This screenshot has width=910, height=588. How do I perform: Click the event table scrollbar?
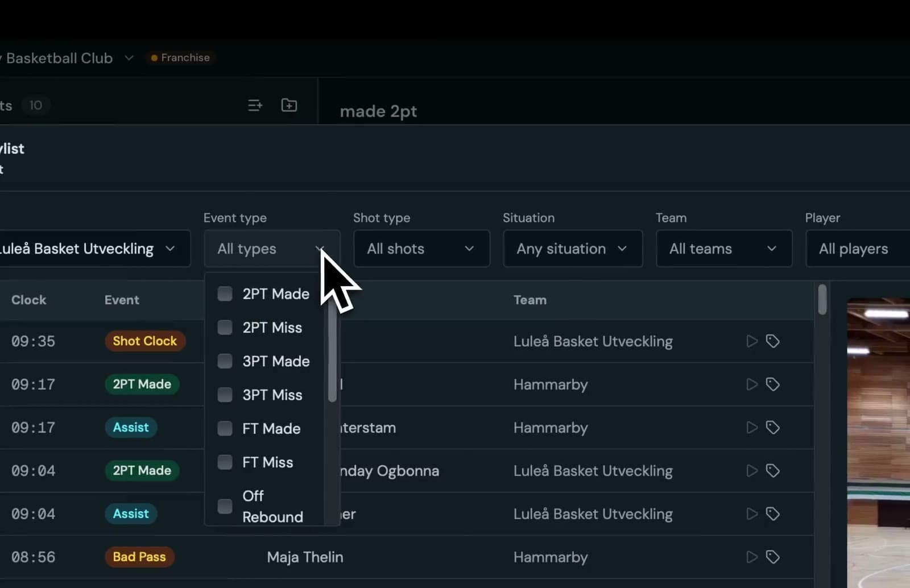(x=822, y=300)
